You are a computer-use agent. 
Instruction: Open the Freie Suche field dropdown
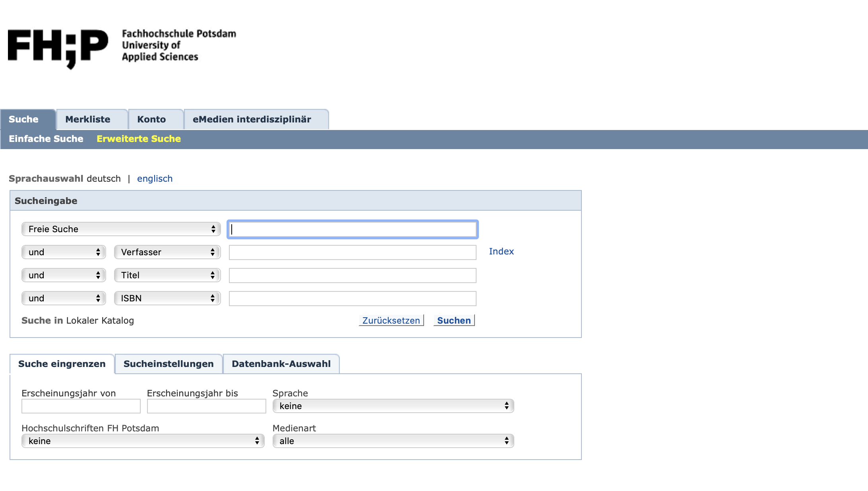121,229
